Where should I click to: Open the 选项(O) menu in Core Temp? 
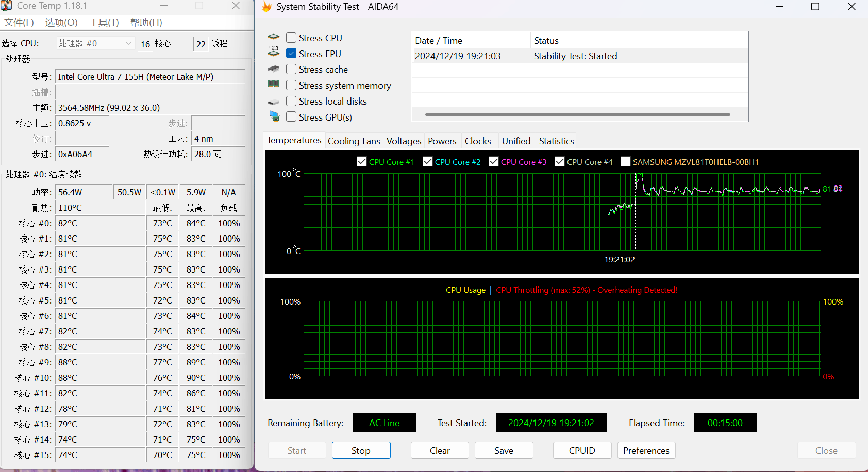[x=61, y=22]
